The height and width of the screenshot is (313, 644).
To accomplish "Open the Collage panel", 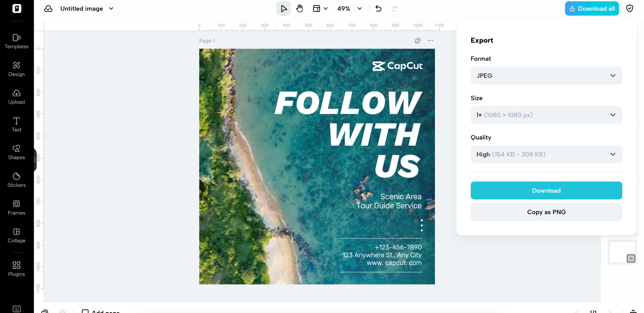I will 17,235.
